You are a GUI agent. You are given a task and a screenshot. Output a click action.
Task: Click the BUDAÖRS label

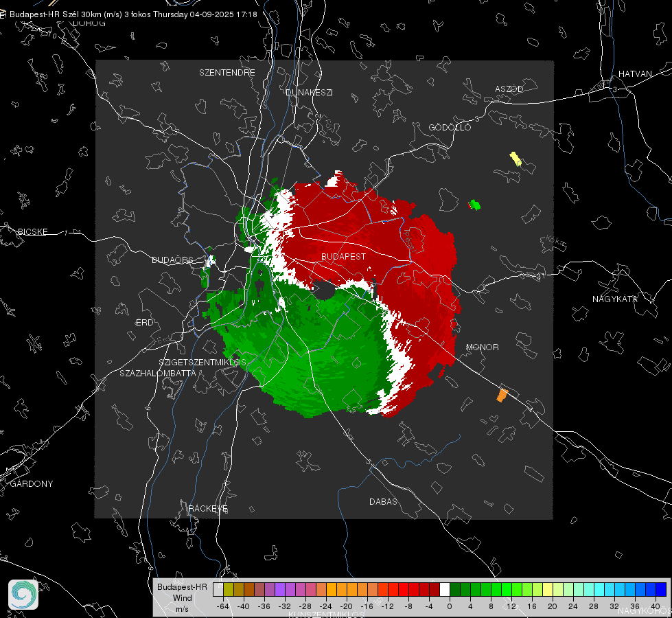173,260
